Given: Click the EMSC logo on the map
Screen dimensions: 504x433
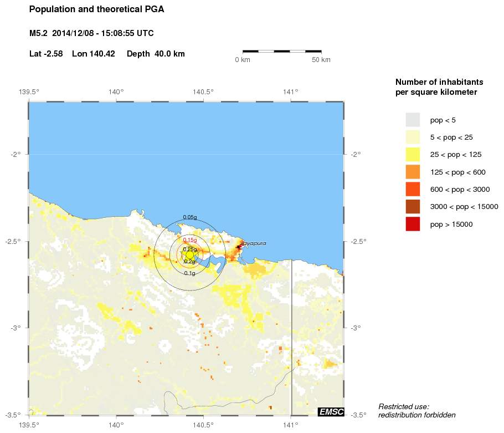Looking at the screenshot, I should 331,411.
